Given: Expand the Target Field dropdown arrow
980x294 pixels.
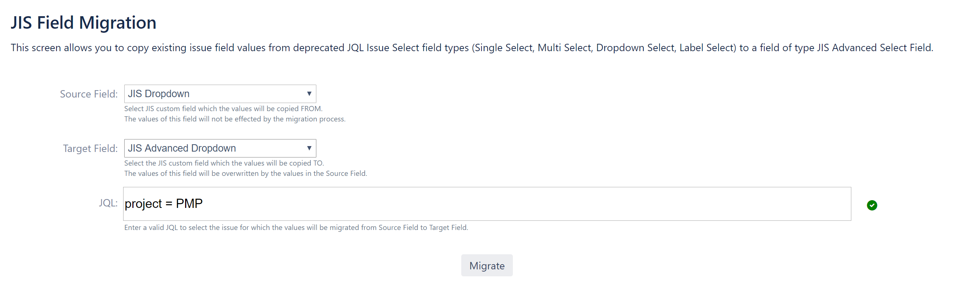Looking at the screenshot, I should [x=309, y=148].
